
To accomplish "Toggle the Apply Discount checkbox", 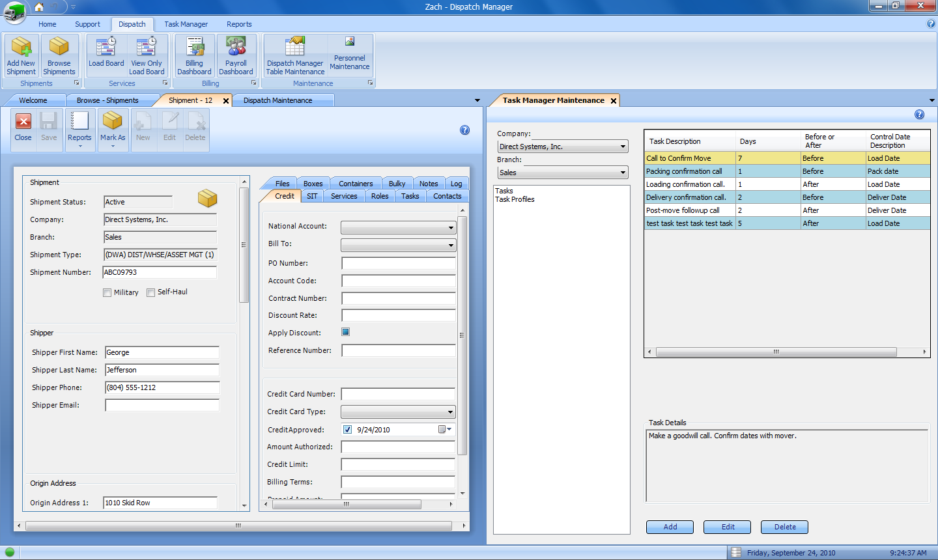I will point(346,332).
